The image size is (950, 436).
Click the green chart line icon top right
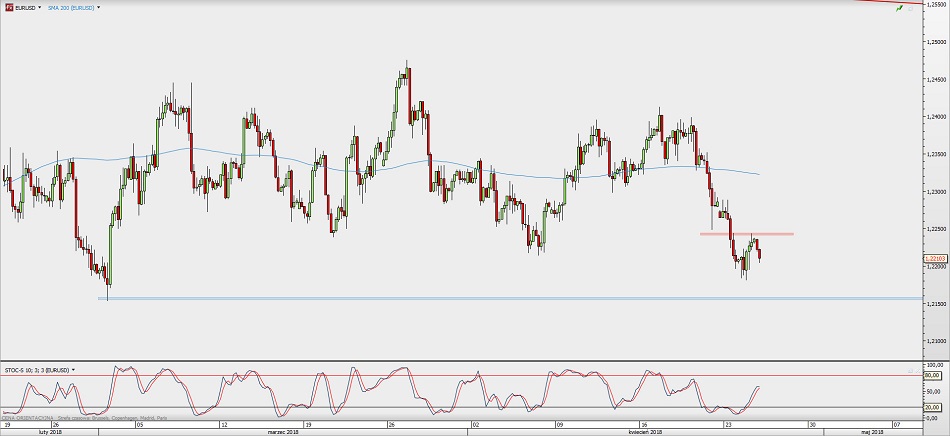(x=900, y=8)
